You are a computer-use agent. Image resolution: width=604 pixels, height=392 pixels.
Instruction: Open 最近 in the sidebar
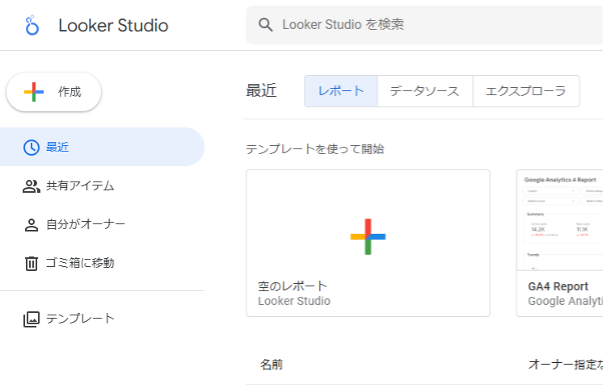(102, 147)
